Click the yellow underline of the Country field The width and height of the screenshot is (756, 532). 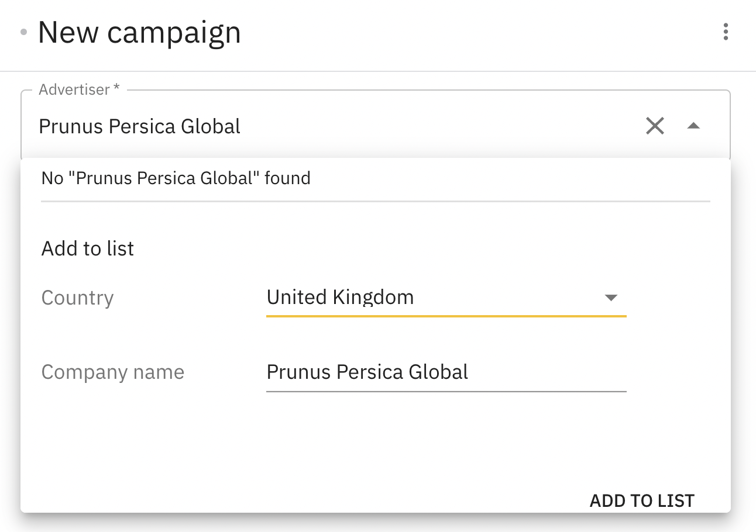point(446,316)
